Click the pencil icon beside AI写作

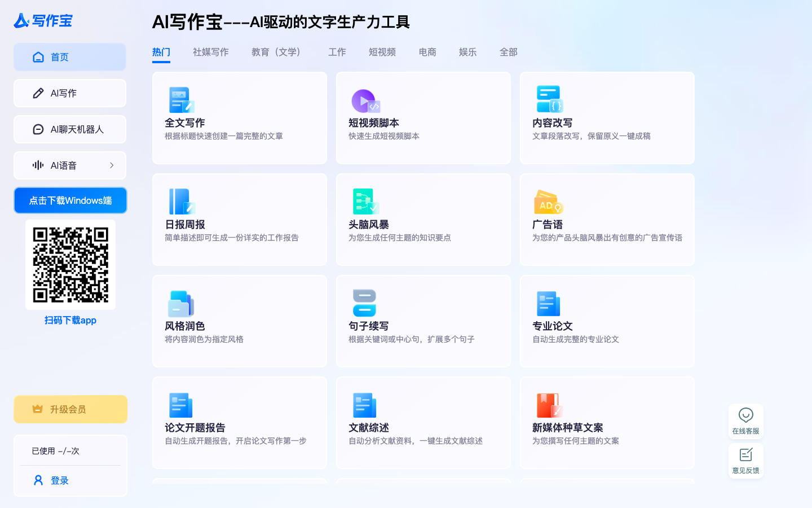click(x=38, y=93)
